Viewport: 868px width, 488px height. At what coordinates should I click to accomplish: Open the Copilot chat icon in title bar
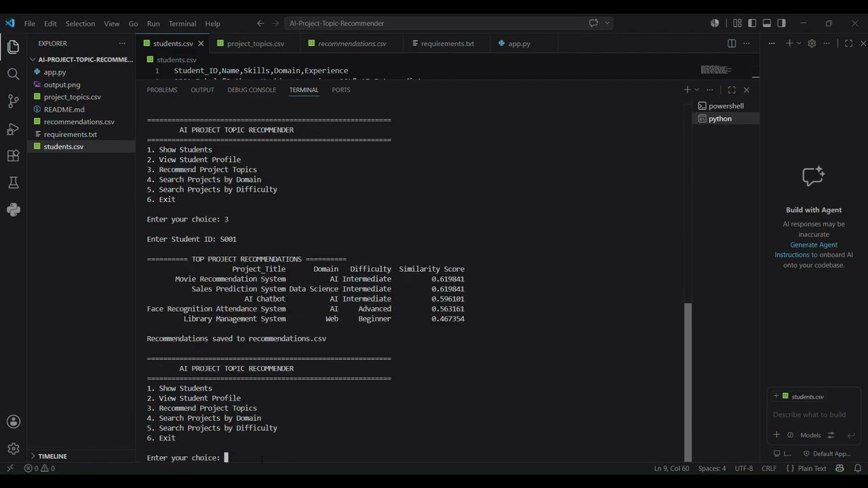point(593,23)
